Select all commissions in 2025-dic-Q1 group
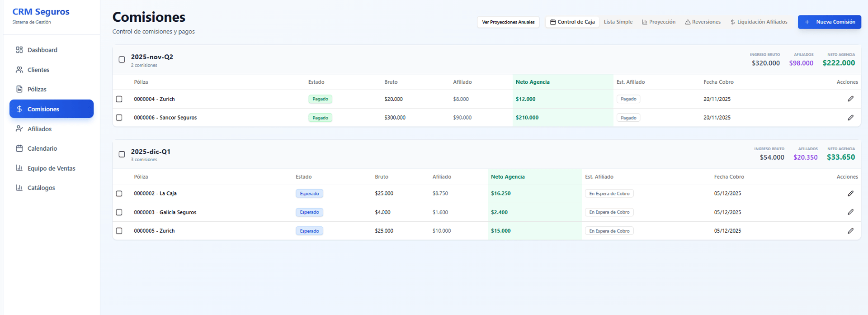Screen dimensions: 868x315 [122, 154]
